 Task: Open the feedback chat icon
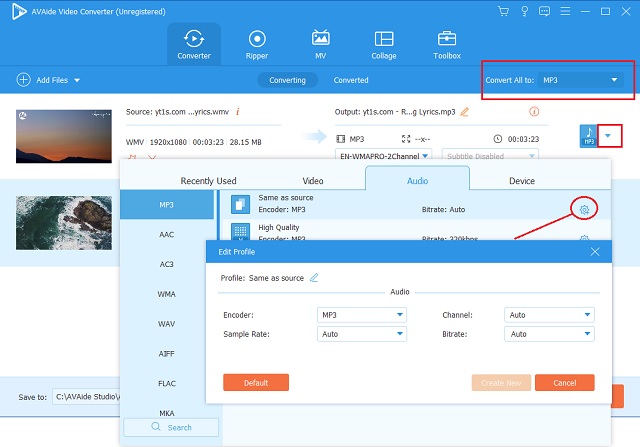pyautogui.click(x=544, y=11)
